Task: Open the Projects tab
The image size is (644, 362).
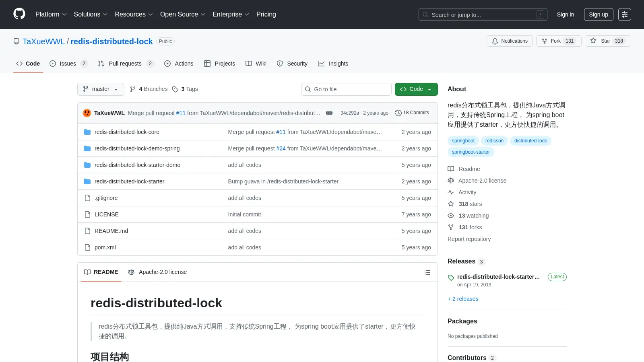Action: point(219,64)
